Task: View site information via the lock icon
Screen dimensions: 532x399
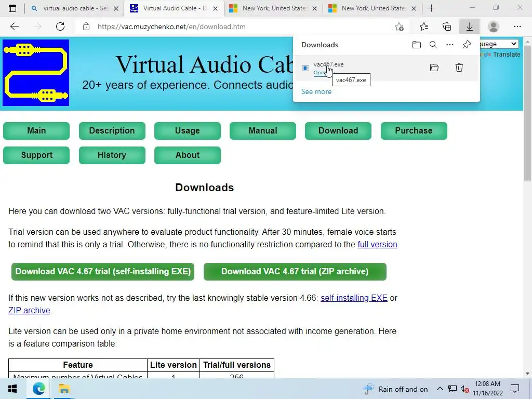Action: [86, 26]
